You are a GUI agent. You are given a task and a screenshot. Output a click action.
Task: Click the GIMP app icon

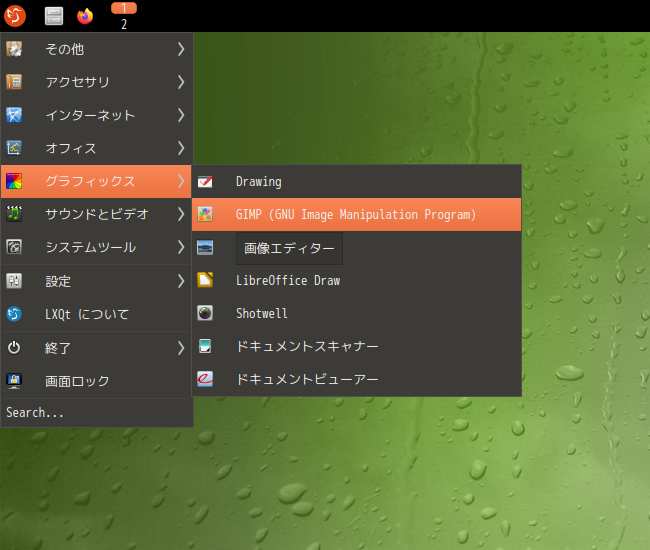[x=205, y=214]
